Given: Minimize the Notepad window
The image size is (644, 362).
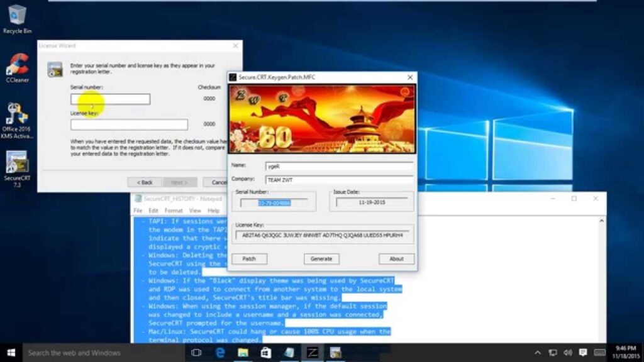Looking at the screenshot, I should click(553, 199).
